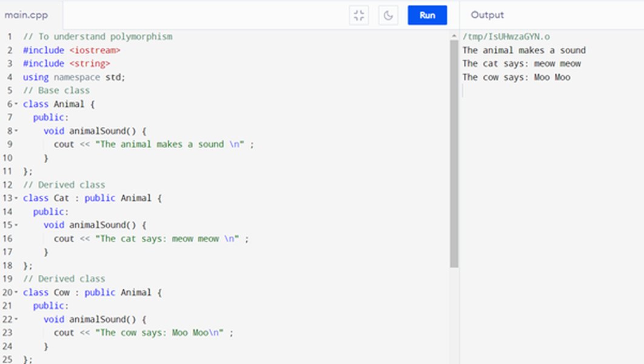The image size is (644, 364).
Task: Click the '// Base class' comment
Action: (x=56, y=90)
